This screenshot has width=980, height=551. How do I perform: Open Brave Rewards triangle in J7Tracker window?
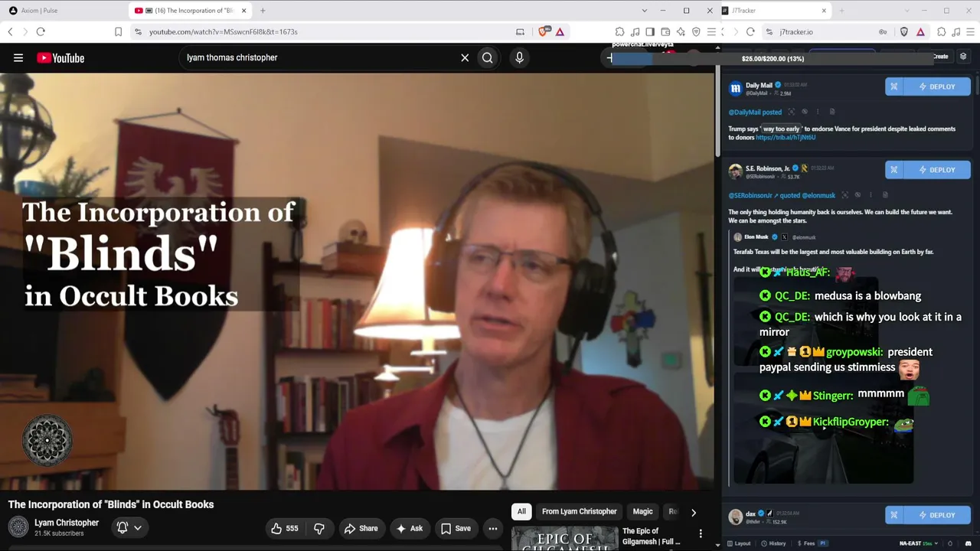(x=920, y=31)
